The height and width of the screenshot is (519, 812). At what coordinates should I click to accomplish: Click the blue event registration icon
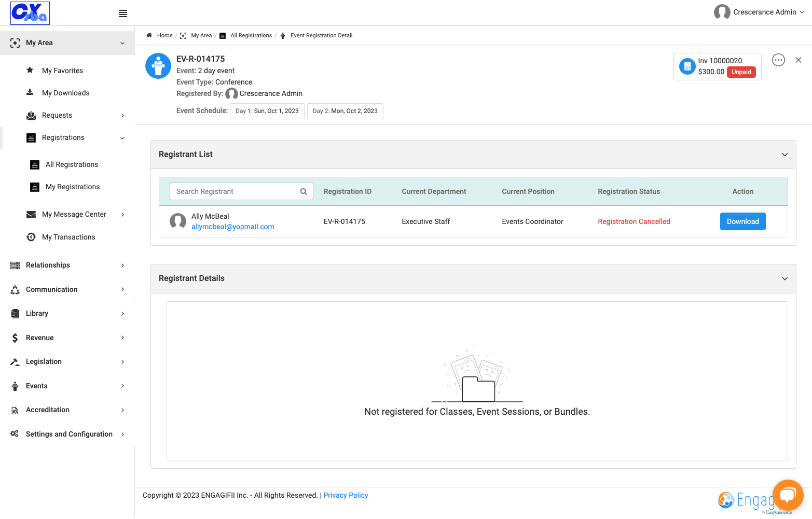(x=158, y=66)
